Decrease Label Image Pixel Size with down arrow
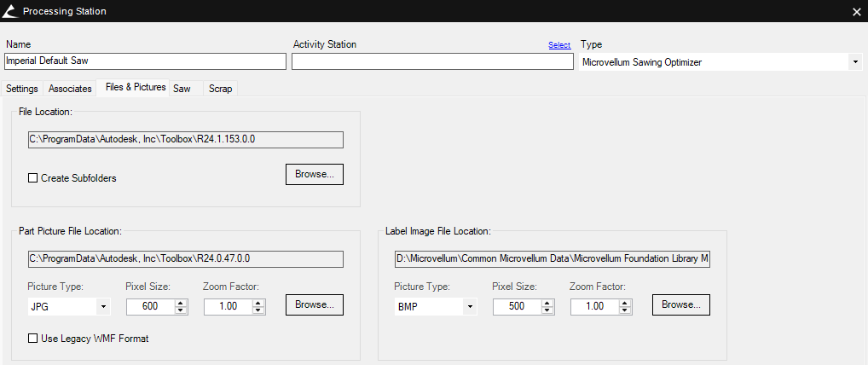868x365 pixels. (x=547, y=310)
